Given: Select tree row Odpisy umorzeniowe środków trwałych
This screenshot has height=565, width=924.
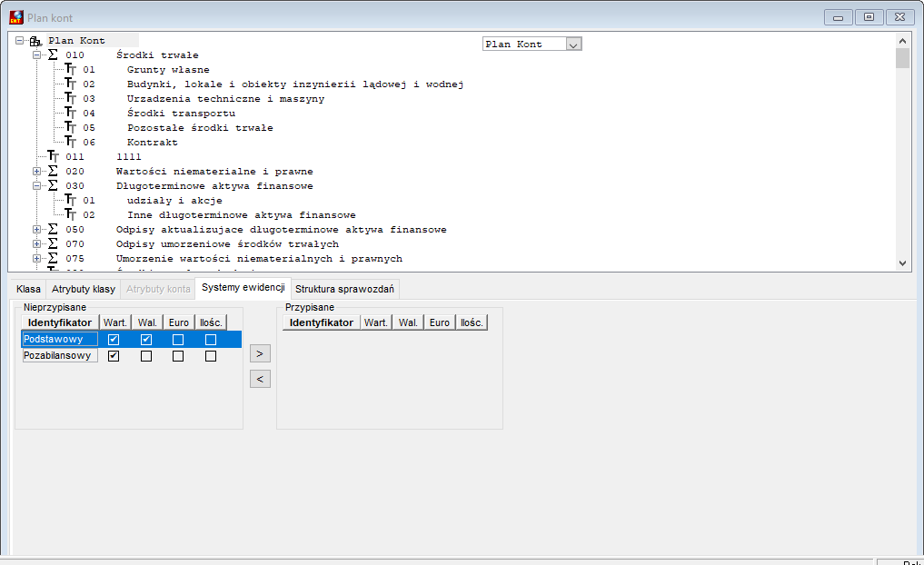Looking at the screenshot, I should 227,244.
